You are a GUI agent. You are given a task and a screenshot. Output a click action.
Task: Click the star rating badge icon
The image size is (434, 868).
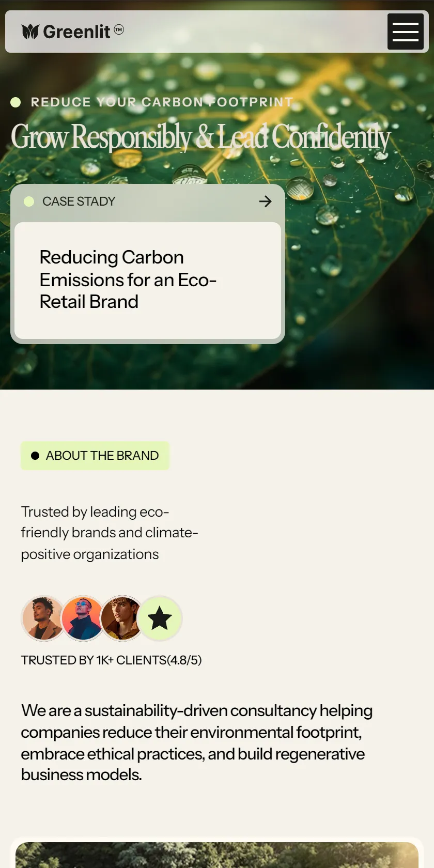point(160,618)
